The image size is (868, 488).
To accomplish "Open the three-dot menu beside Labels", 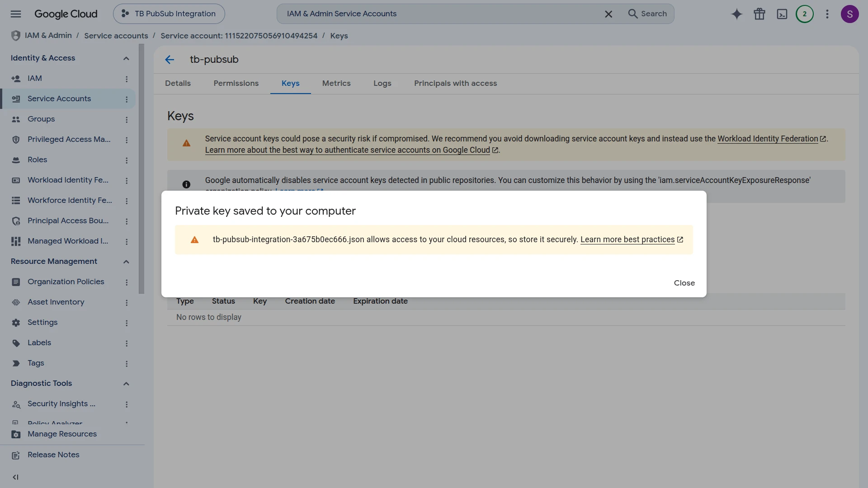I will [127, 343].
